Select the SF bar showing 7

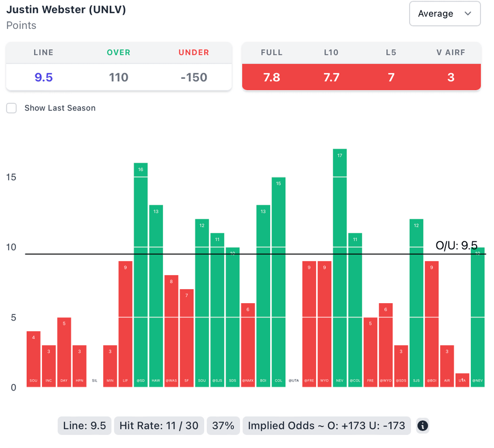click(x=187, y=338)
